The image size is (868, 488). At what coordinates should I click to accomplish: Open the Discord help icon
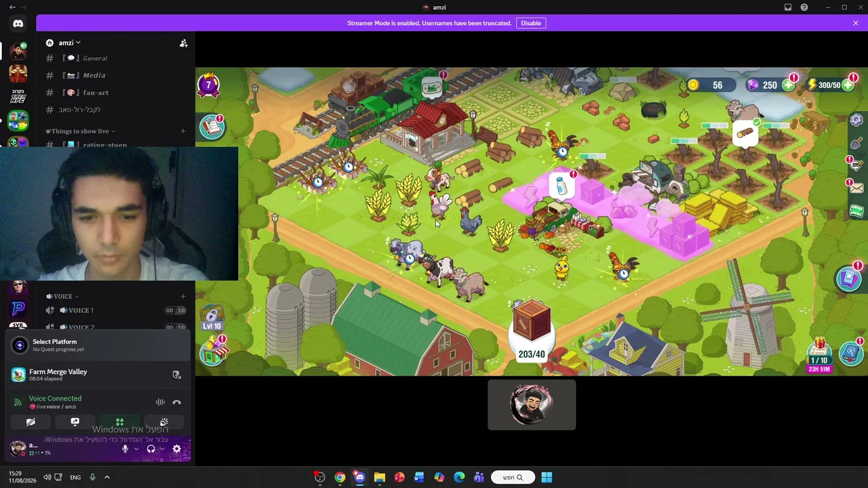tap(804, 7)
